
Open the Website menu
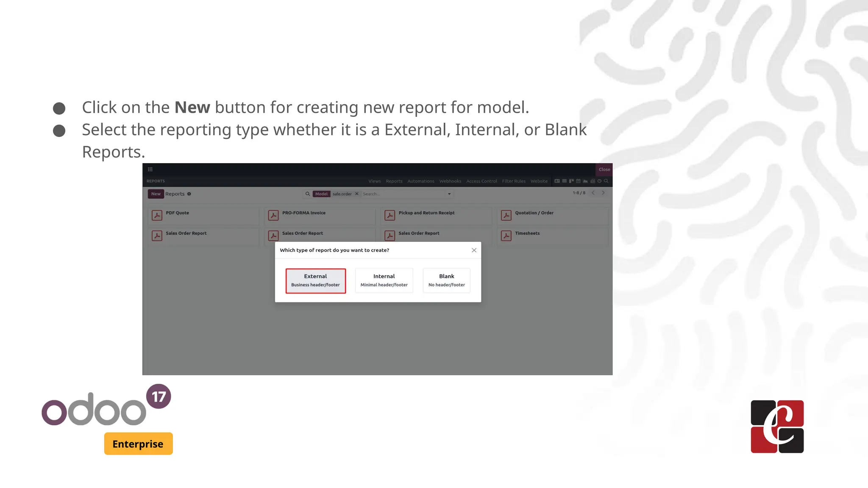coord(539,181)
